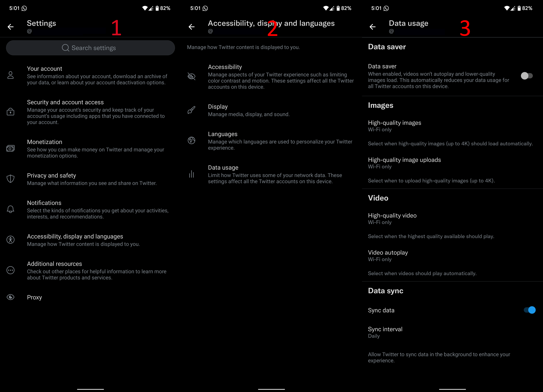
Task: Click the Security and account access icon
Action: 11,112
